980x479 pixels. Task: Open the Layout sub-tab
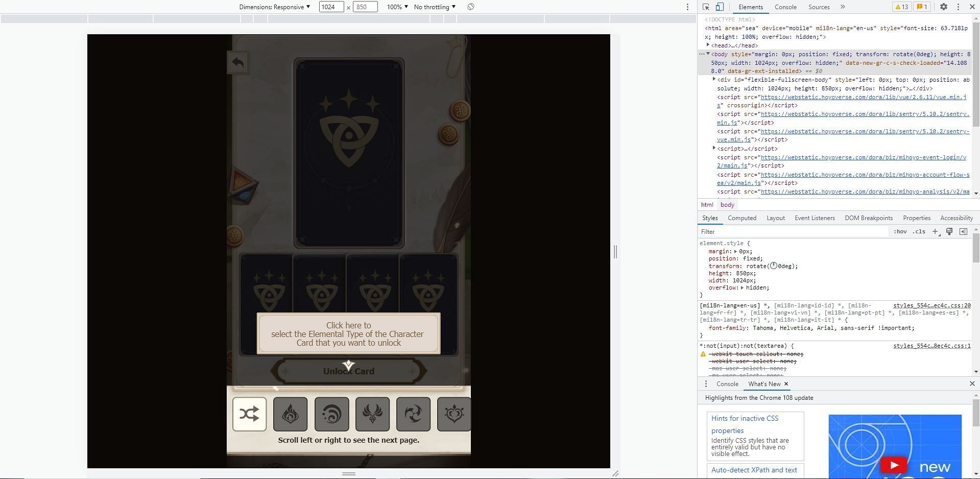pyautogui.click(x=775, y=218)
